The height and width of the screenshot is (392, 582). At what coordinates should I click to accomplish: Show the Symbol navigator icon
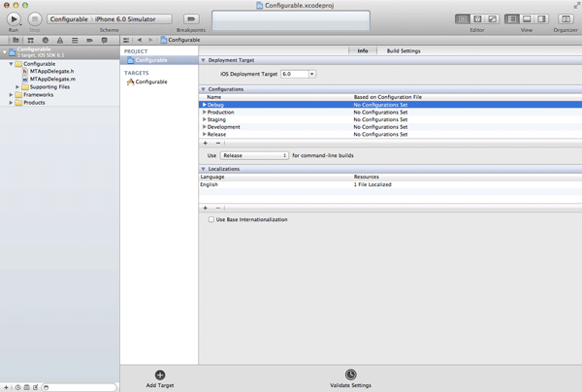pos(30,40)
